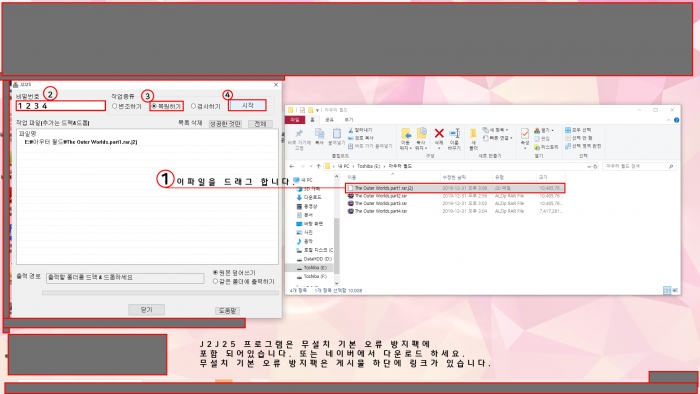Click the 시작 button in J2J25

click(x=248, y=105)
